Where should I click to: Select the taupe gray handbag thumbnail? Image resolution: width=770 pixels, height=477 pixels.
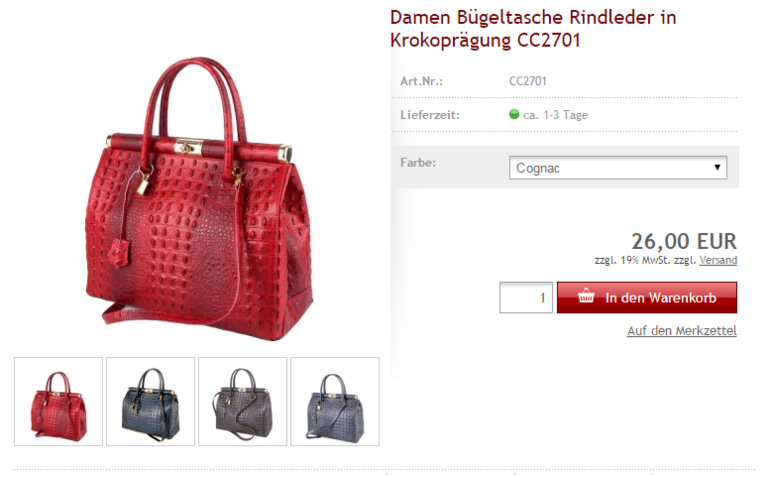click(243, 401)
